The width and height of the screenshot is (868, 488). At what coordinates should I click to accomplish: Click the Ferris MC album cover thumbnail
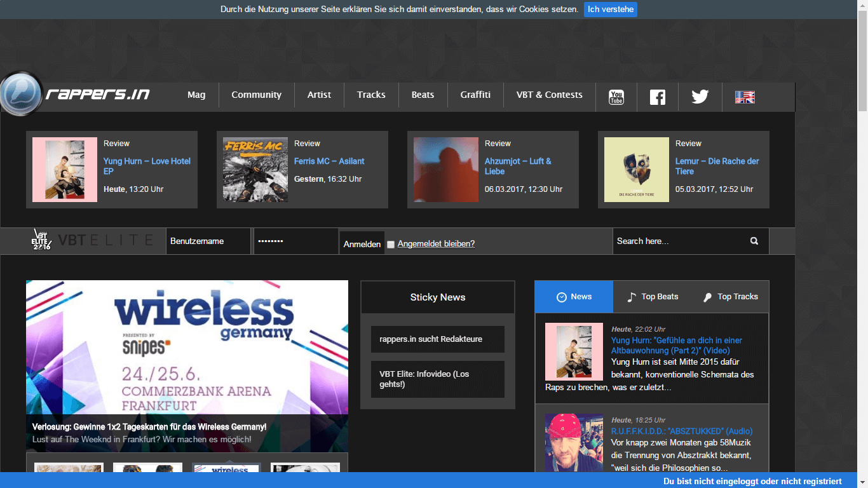point(255,170)
